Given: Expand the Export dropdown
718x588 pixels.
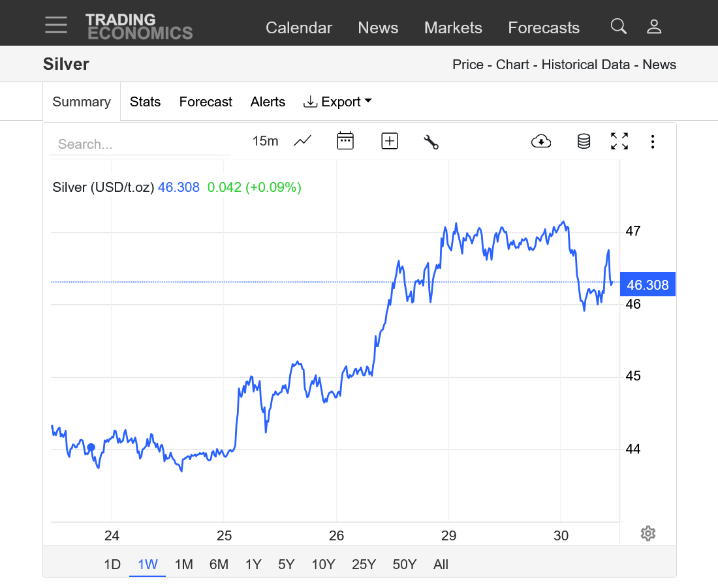Looking at the screenshot, I should (338, 102).
